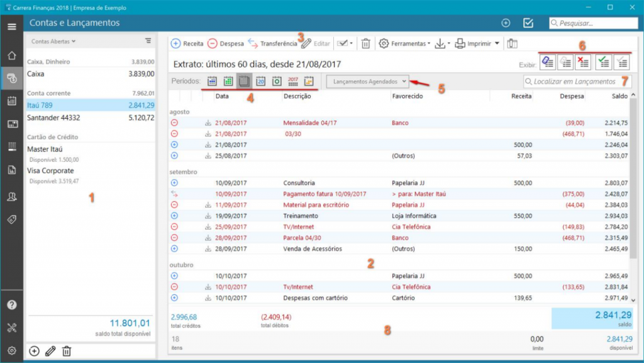
Task: Add a new Despesa expense entry
Action: 225,44
